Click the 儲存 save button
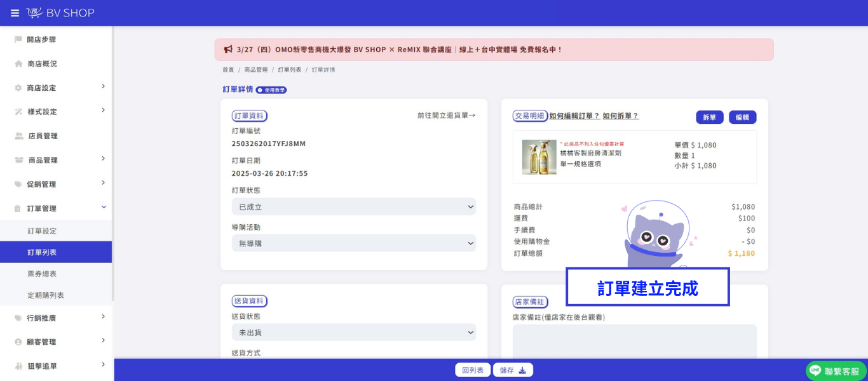This screenshot has width=868, height=381. point(513,370)
